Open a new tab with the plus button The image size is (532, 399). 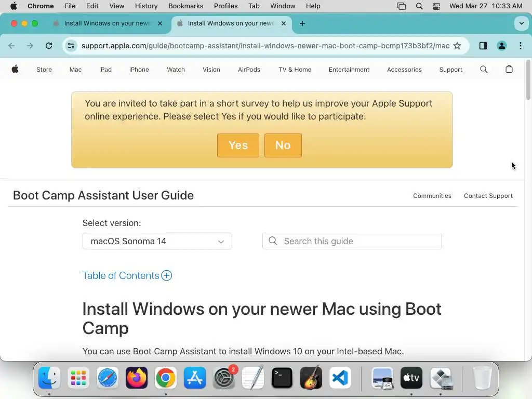(x=302, y=23)
